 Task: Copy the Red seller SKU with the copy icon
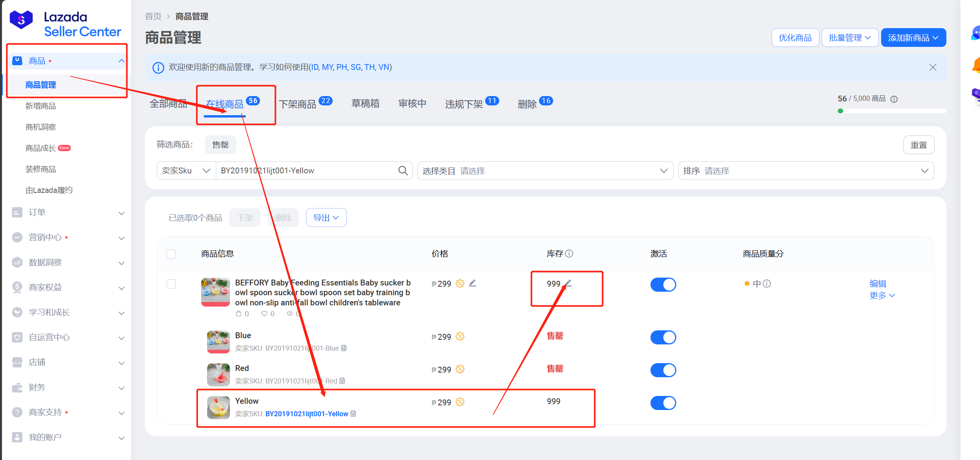[x=342, y=381]
